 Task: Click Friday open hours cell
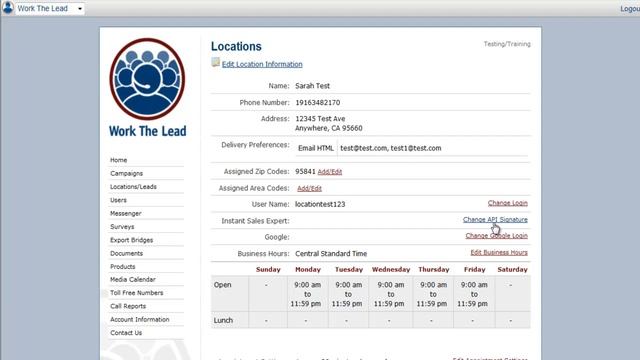(474, 294)
